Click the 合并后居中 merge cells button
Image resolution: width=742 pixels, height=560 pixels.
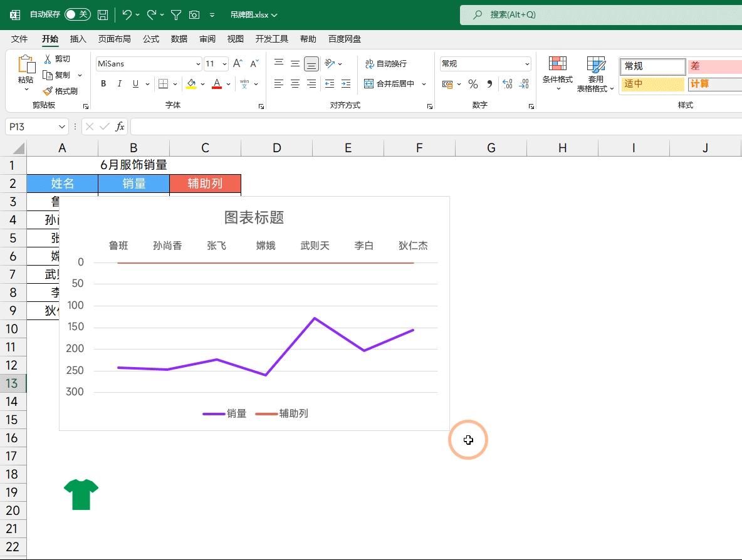(x=395, y=83)
